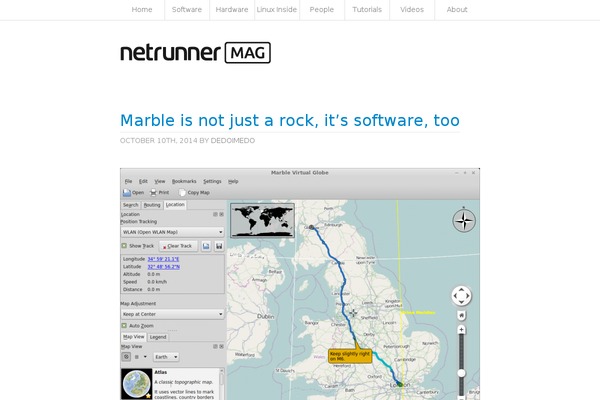Open the Linux Inside navigation link
The width and height of the screenshot is (600, 400).
[277, 10]
